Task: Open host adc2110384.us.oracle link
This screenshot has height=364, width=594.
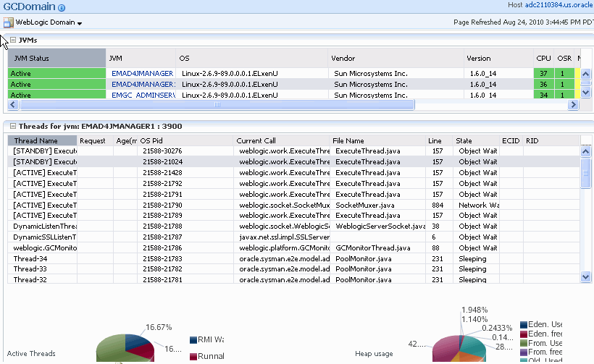Action: tap(559, 5)
